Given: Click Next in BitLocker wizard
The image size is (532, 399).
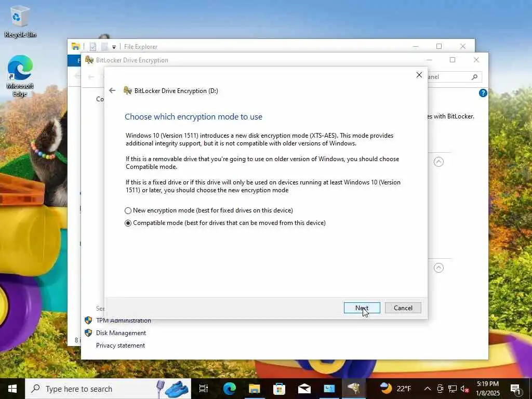Looking at the screenshot, I should 362,308.
